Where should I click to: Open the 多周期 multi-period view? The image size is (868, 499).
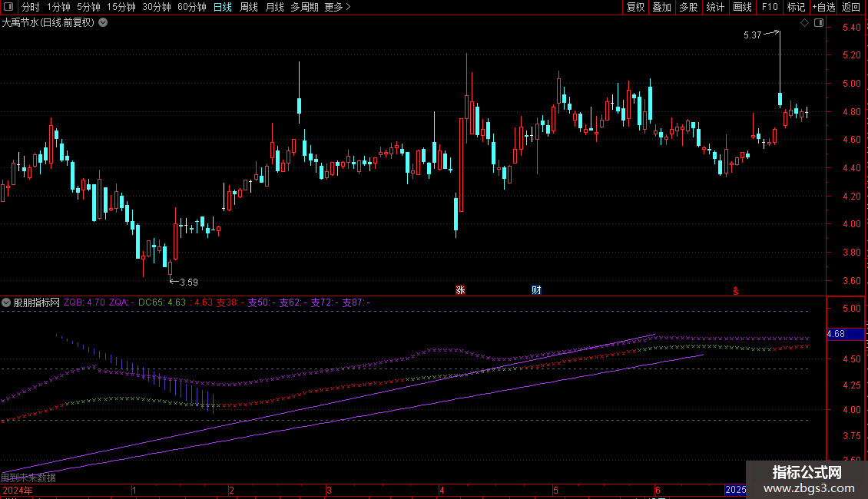click(x=304, y=7)
